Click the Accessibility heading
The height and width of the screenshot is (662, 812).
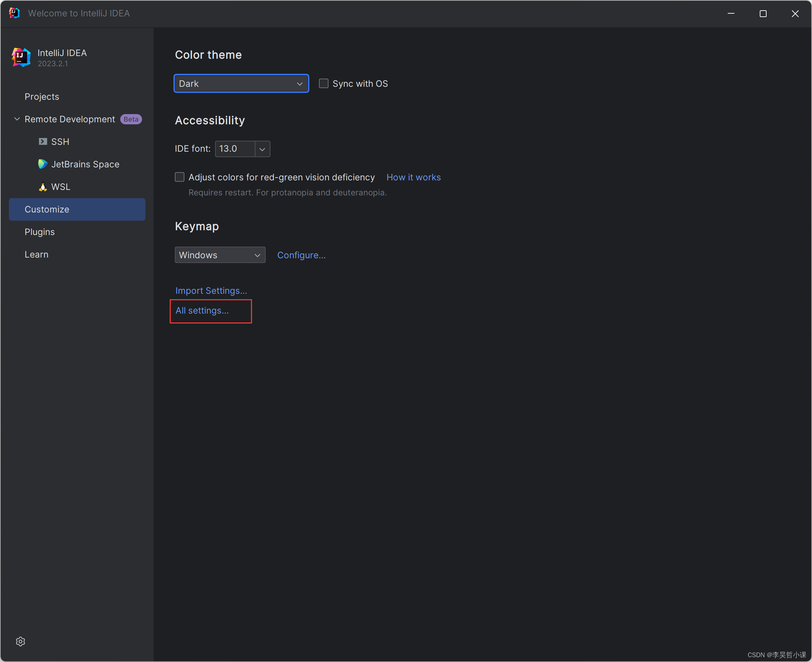(x=210, y=121)
